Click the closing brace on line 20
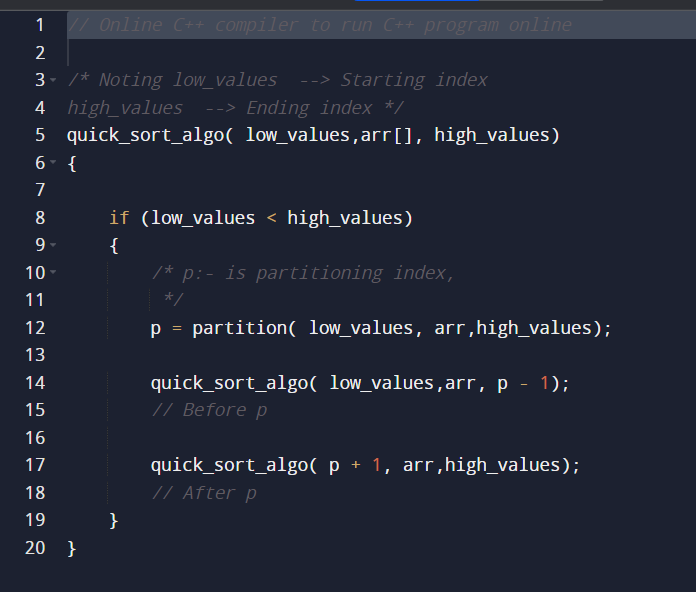This screenshot has height=592, width=696. 72,549
